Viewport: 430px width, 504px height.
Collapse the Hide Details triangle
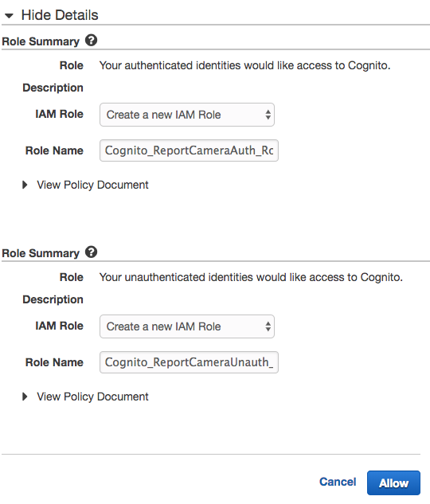click(x=9, y=15)
